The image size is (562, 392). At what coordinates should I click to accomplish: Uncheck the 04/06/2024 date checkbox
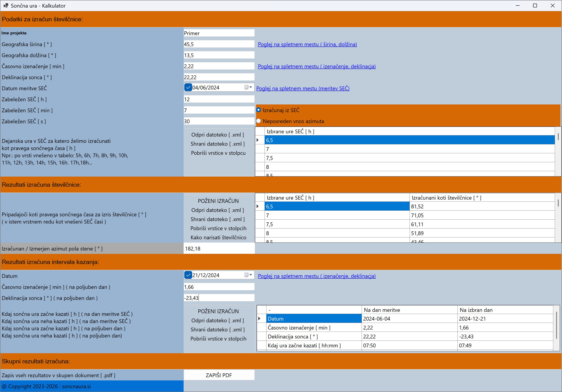188,87
